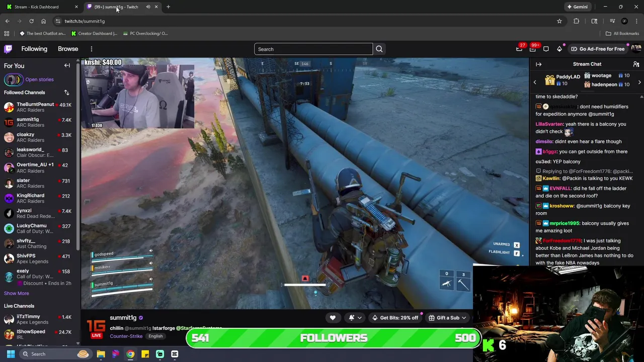The height and width of the screenshot is (362, 644).
Task: Focus the Twitch search field
Action: click(x=313, y=49)
